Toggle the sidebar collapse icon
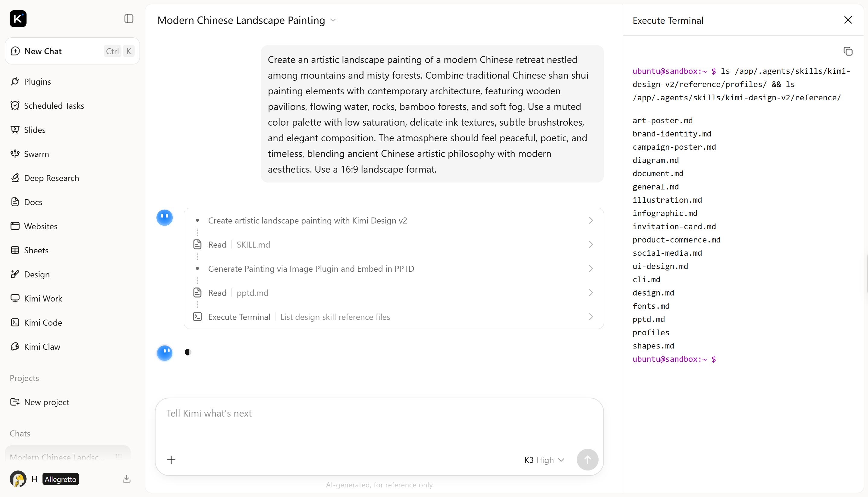Image resolution: width=868 pixels, height=497 pixels. coord(129,18)
